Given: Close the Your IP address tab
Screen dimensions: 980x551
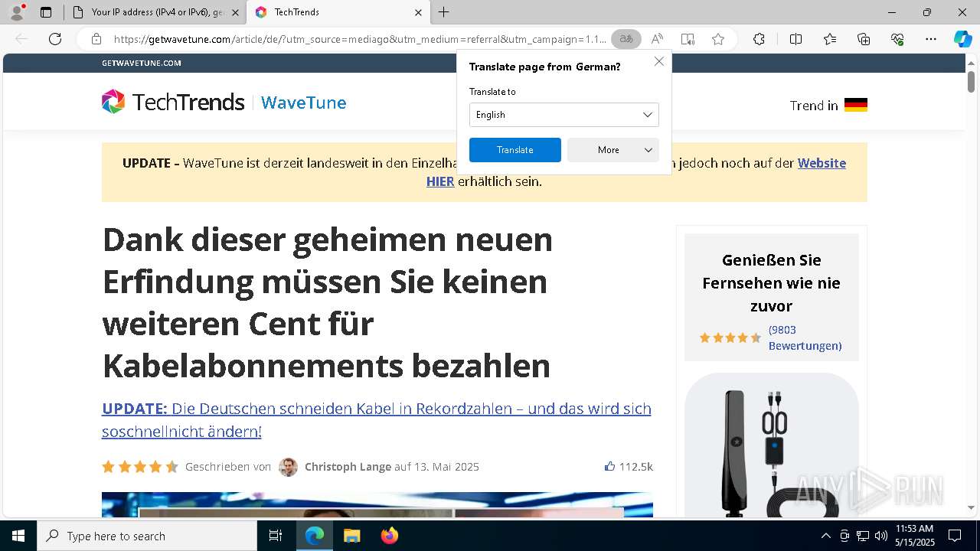Looking at the screenshot, I should pos(235,12).
